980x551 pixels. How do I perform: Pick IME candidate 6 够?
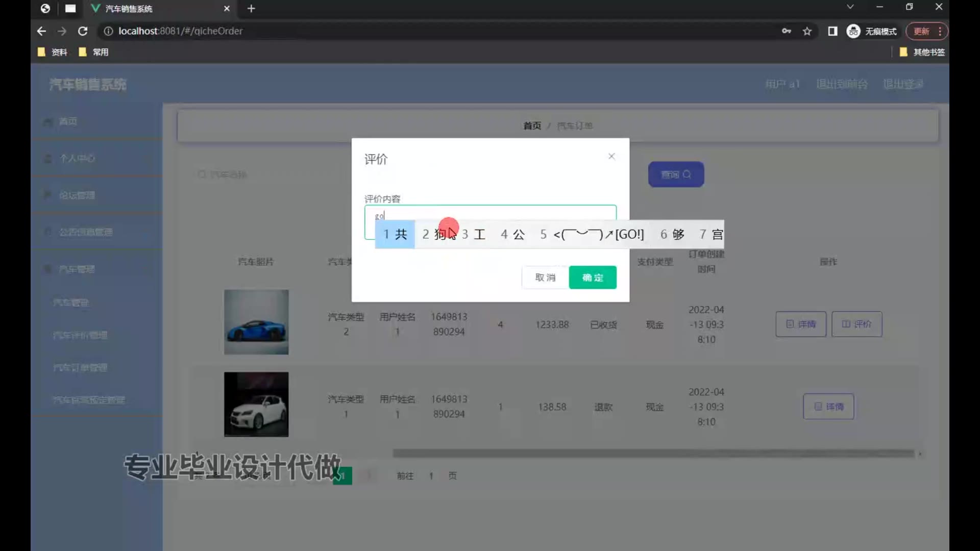tap(672, 234)
